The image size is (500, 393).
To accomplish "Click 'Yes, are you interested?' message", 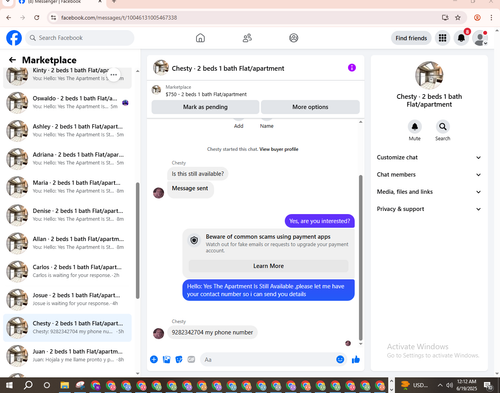I will (x=320, y=221).
